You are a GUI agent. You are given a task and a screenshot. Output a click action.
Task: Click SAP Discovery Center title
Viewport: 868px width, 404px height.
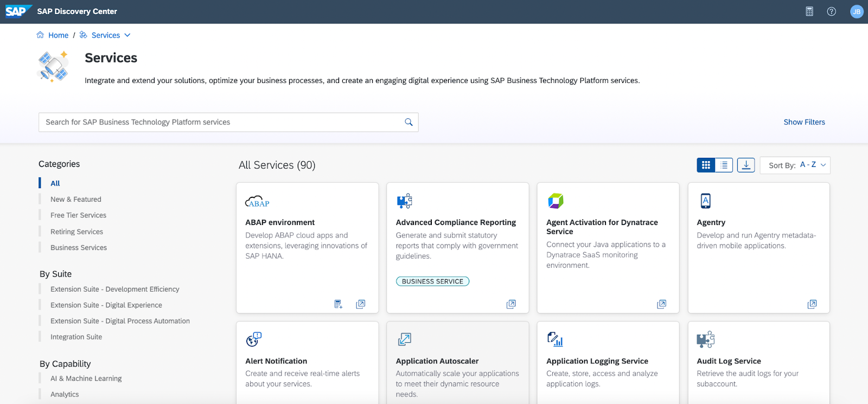[77, 11]
